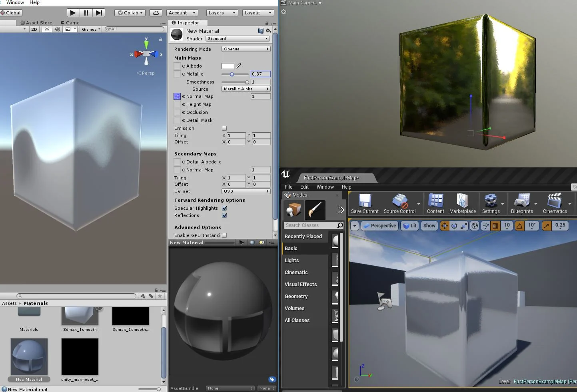Open the Unity Layers dropdown
The image size is (577, 392).
[x=222, y=13]
